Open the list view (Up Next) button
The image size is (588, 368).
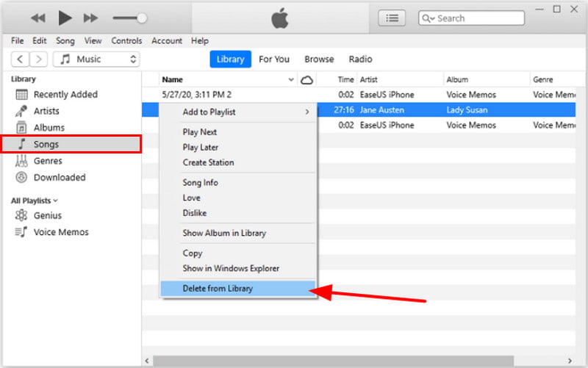click(x=392, y=18)
